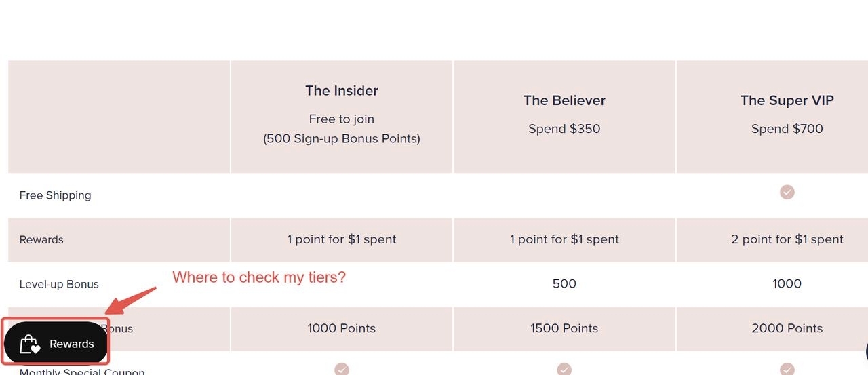The image size is (868, 375).
Task: Click the Free Shipping checkmark for Super VIP
Action: (787, 193)
